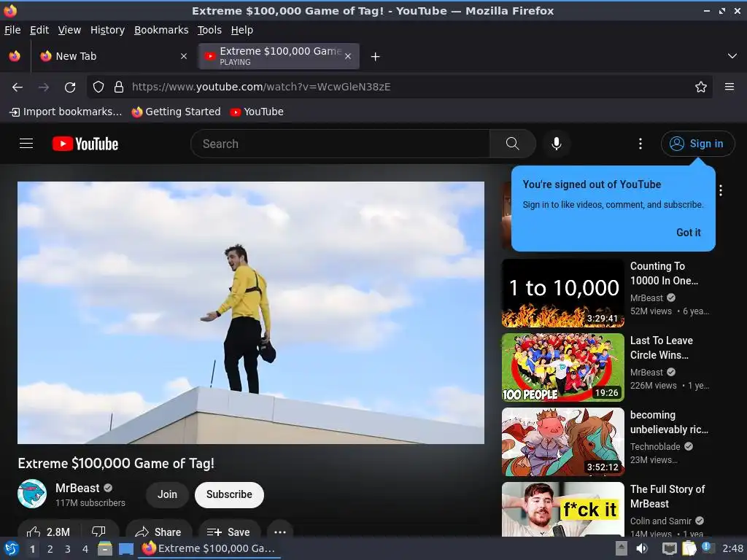Focus the URL address bar
The image size is (747, 560).
tap(400, 87)
